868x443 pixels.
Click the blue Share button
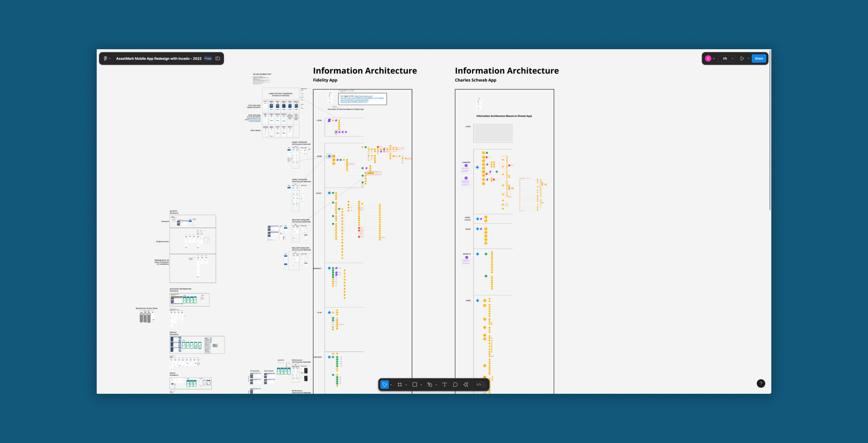pyautogui.click(x=759, y=58)
